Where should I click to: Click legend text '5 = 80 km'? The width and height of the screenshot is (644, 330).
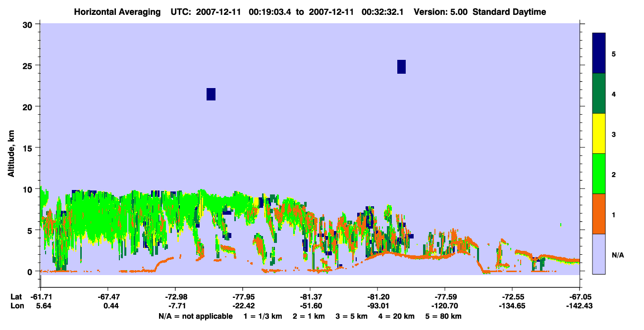pos(444,316)
